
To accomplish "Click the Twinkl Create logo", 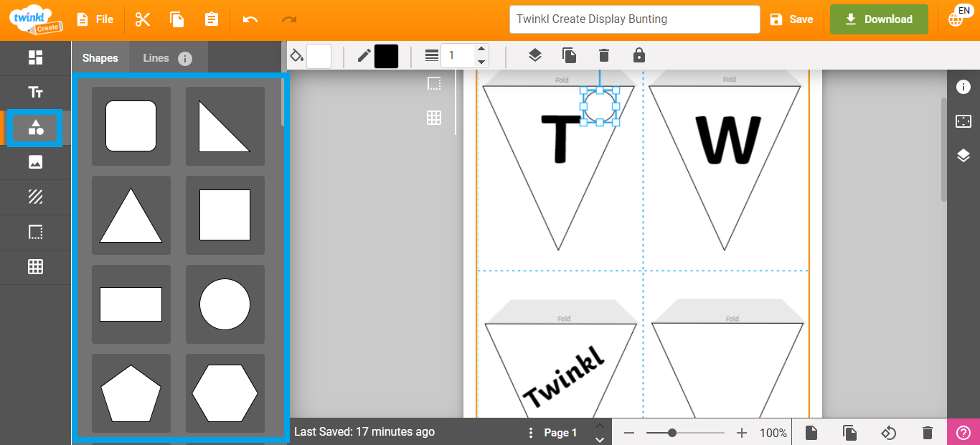I will click(x=35, y=19).
